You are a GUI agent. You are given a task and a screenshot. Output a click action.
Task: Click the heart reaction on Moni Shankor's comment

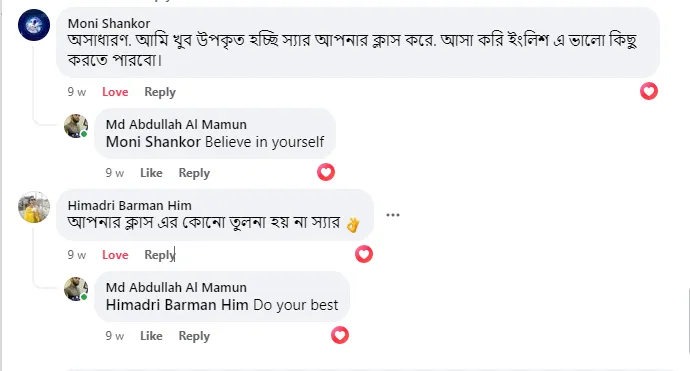pos(649,91)
